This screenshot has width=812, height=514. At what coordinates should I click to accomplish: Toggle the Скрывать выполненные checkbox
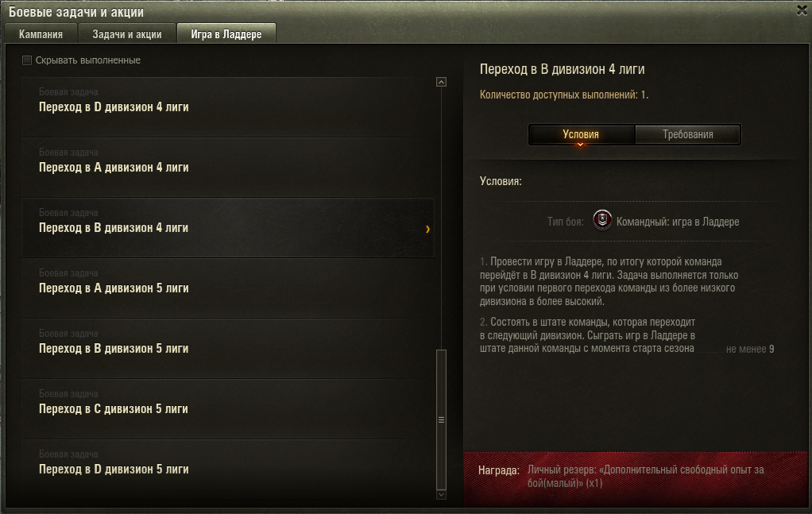click(x=27, y=60)
